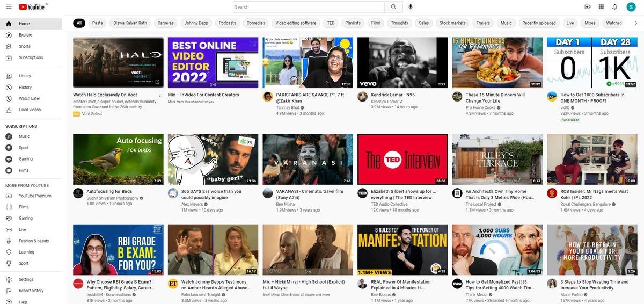Click Marie Forleo channel avatar
Screen dimensions: 644x304
[552, 284]
